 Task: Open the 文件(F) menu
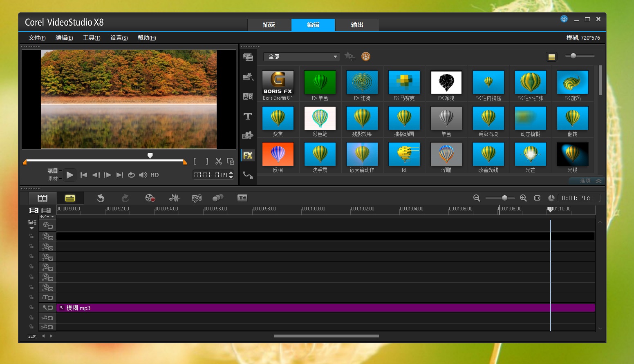click(x=37, y=38)
